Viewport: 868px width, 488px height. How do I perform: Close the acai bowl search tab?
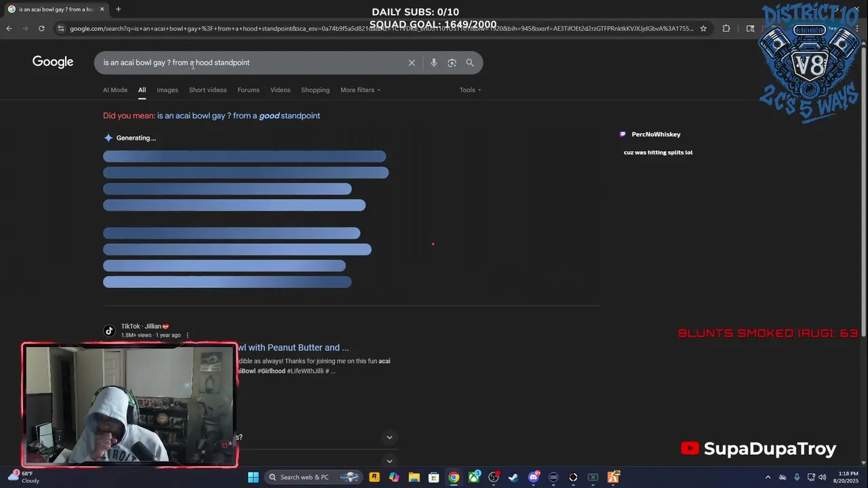(x=102, y=9)
